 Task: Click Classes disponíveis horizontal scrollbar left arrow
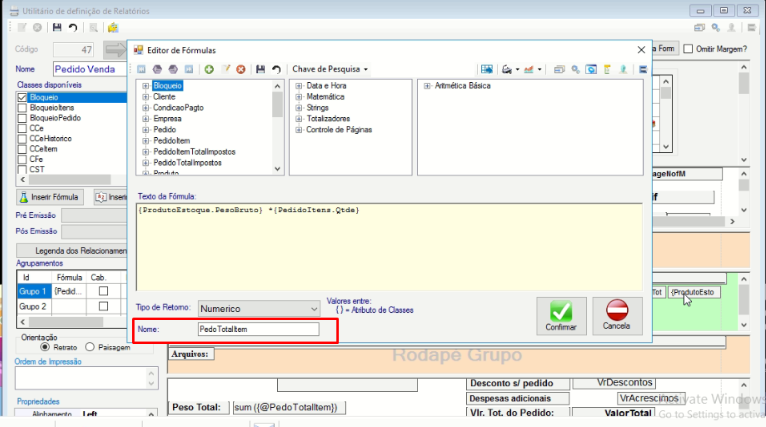[22, 180]
